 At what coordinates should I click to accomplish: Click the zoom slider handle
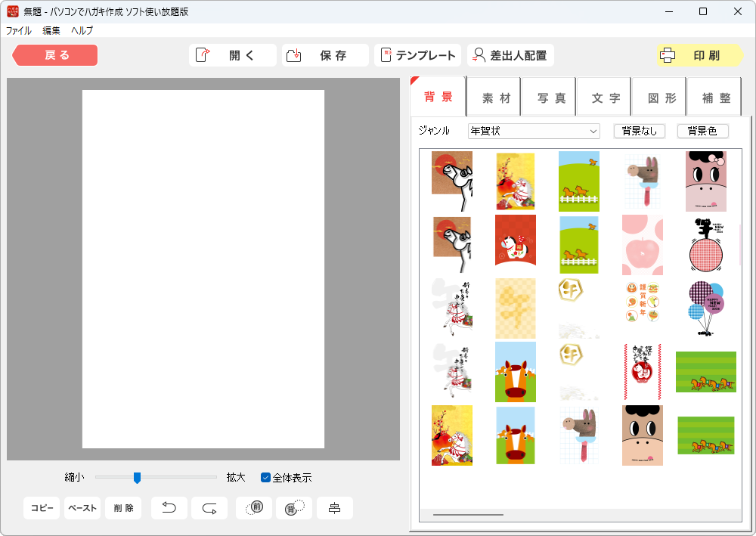(x=137, y=477)
